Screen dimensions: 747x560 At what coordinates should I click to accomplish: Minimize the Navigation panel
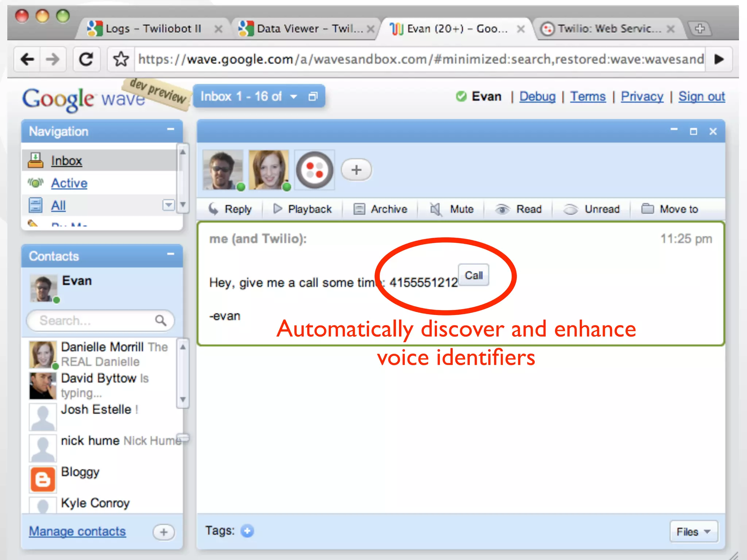click(x=170, y=129)
